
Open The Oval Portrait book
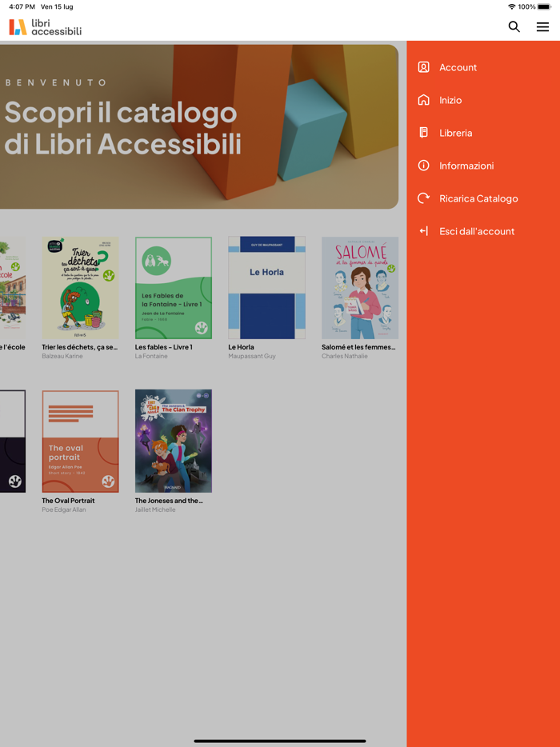tap(80, 441)
